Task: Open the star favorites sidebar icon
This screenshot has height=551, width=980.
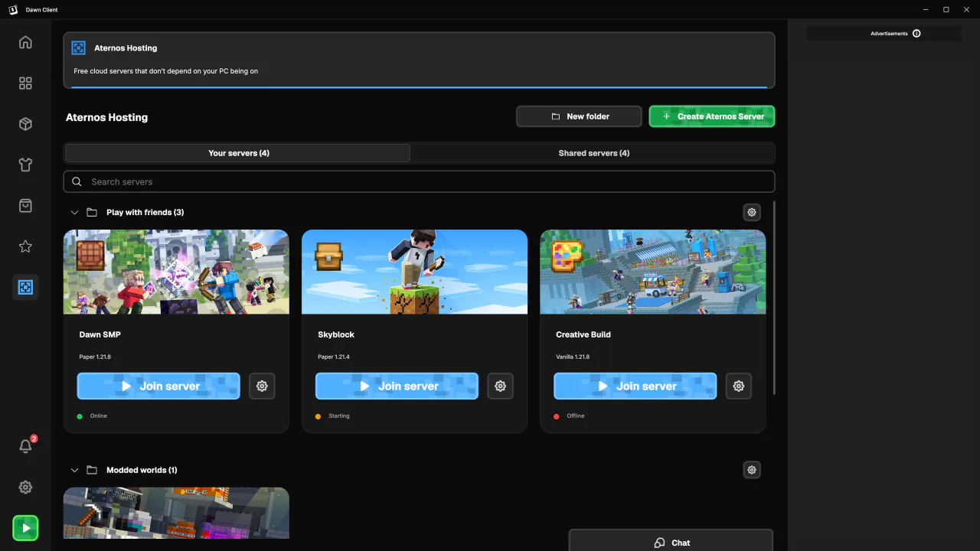Action: point(25,246)
